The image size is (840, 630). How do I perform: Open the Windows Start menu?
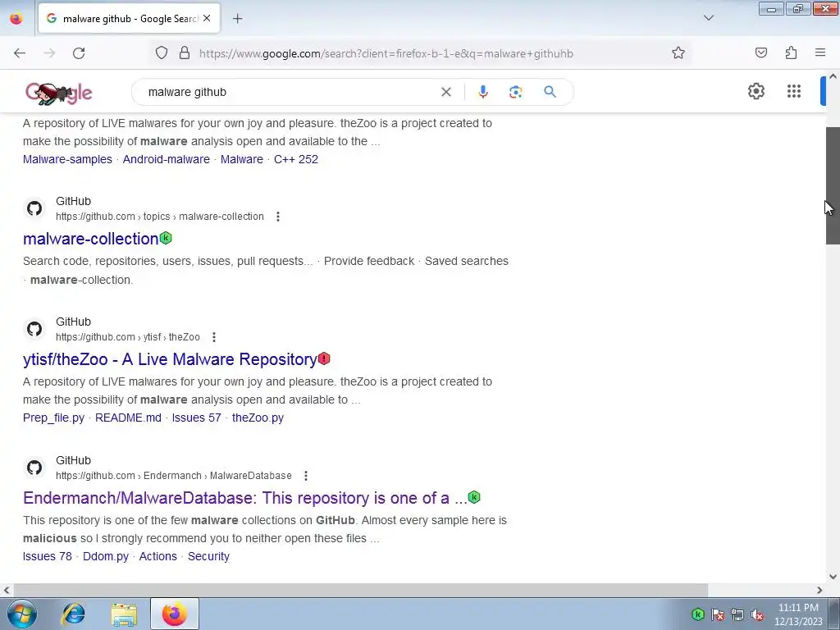tap(22, 614)
